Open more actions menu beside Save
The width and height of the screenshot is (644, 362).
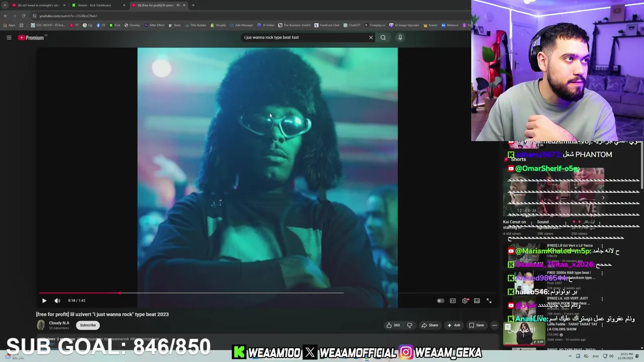(494, 325)
